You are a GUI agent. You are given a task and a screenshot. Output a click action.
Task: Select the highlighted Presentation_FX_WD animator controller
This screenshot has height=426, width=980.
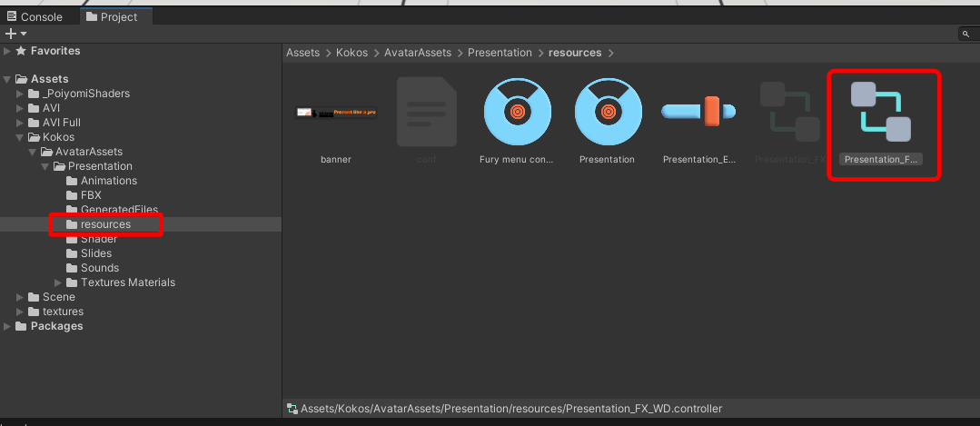coord(880,113)
